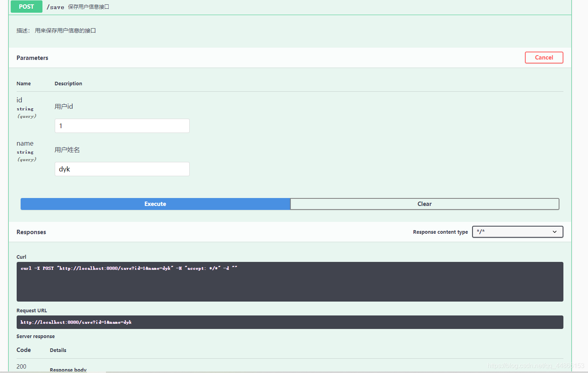Viewport: 588px width, 373px height.
Task: Click the Response body label
Action: [68, 370]
